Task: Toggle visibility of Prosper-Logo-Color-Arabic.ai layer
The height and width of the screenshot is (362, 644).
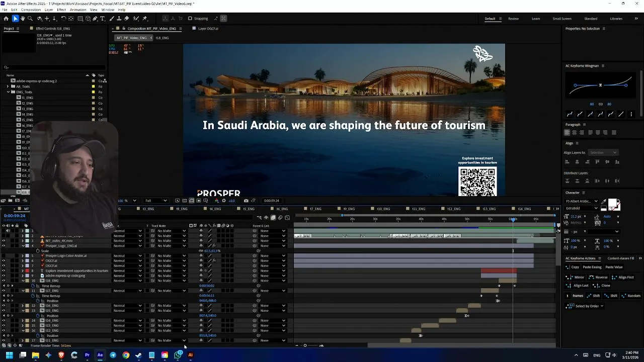Action: [x=4, y=255]
